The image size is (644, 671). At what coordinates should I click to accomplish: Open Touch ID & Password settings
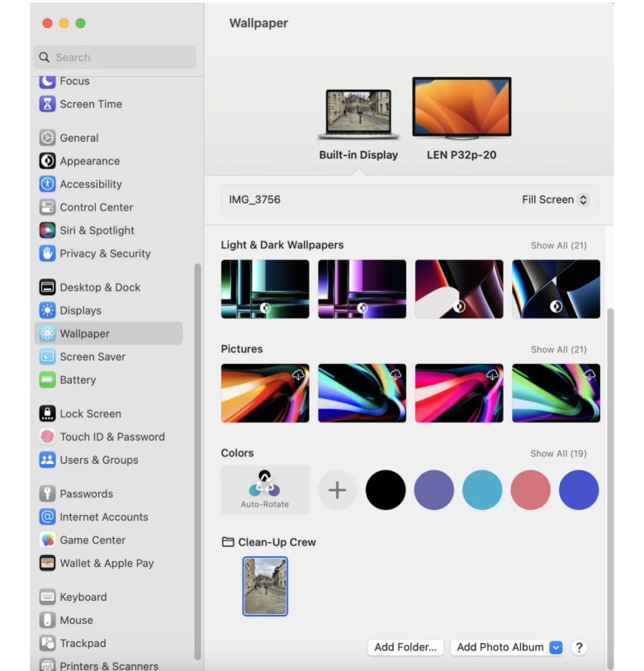point(111,437)
